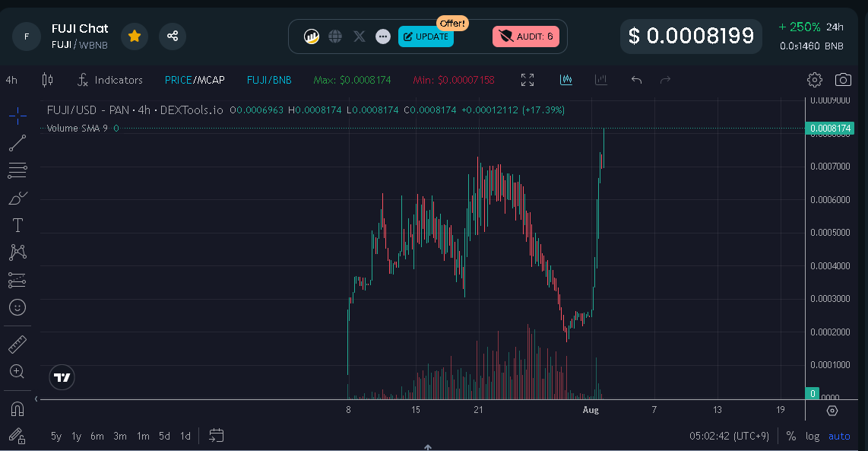Set chart range to 1m

click(143, 436)
